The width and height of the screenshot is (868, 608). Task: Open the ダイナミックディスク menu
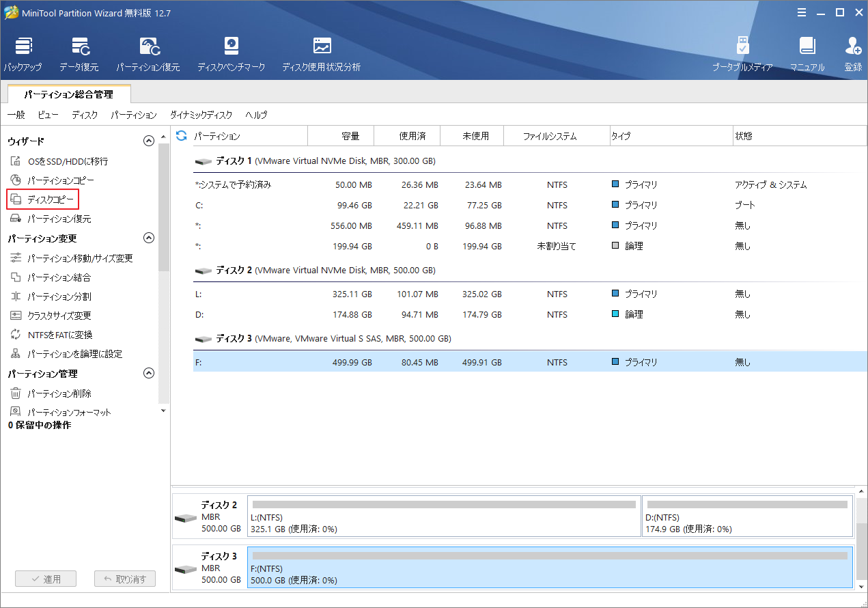[x=201, y=115]
